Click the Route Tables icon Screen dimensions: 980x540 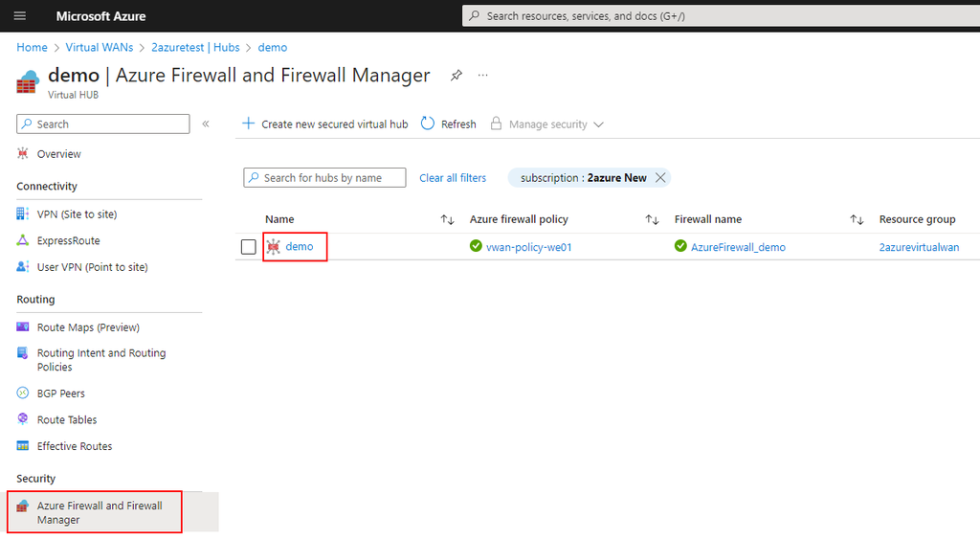[x=23, y=418]
